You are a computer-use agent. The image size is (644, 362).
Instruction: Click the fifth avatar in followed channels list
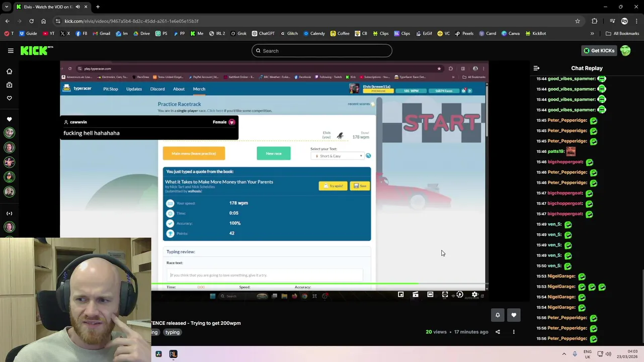9,192
